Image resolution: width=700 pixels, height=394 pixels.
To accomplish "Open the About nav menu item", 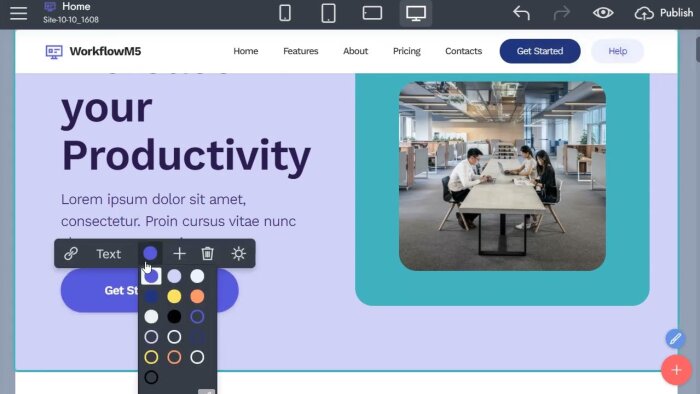I will click(x=355, y=51).
